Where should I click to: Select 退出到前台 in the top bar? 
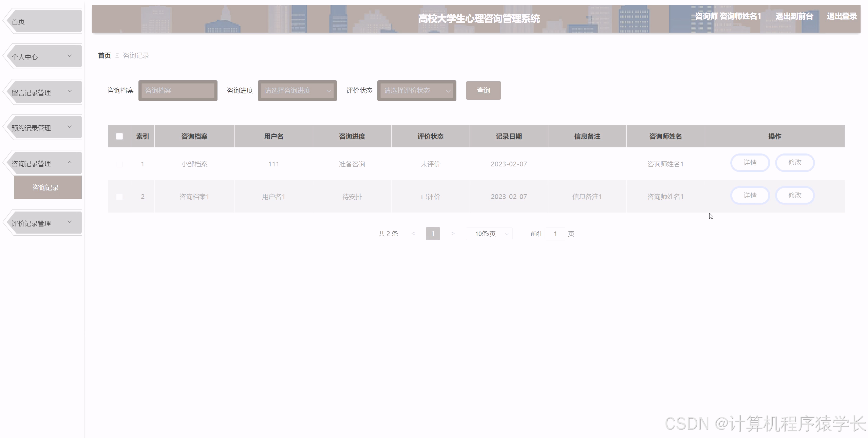coord(794,16)
